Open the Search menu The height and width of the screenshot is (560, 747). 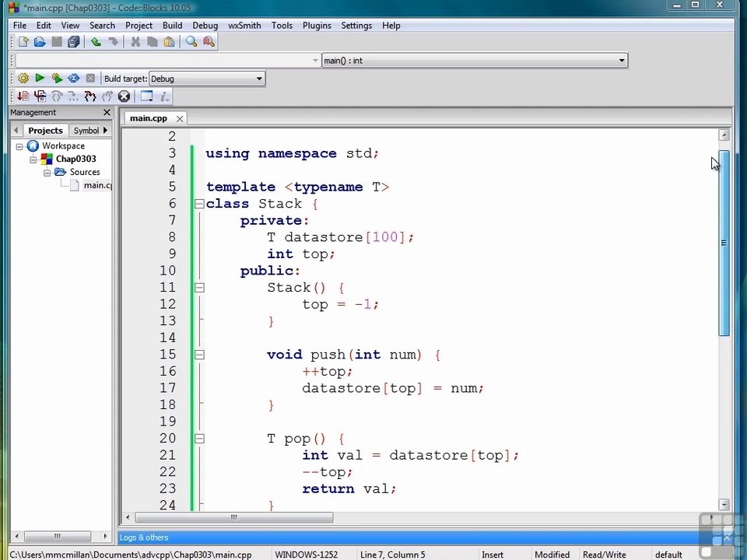102,25
